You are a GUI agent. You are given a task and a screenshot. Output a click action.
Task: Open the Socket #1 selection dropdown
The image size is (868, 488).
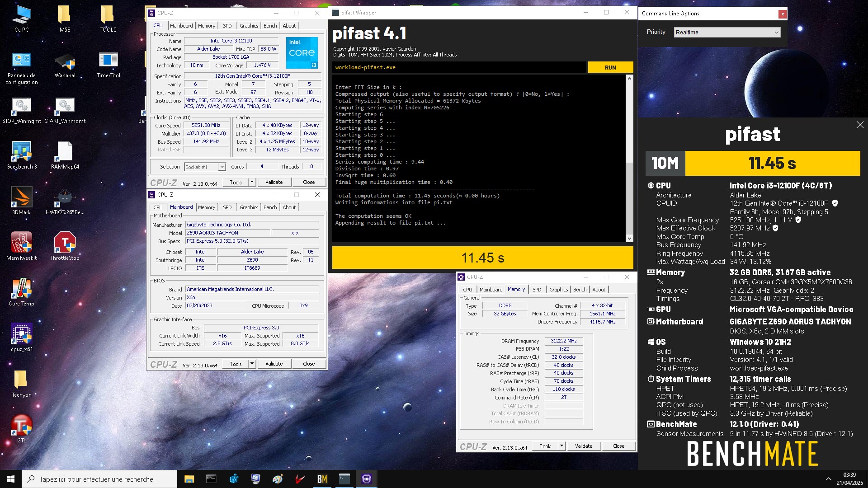(x=205, y=167)
